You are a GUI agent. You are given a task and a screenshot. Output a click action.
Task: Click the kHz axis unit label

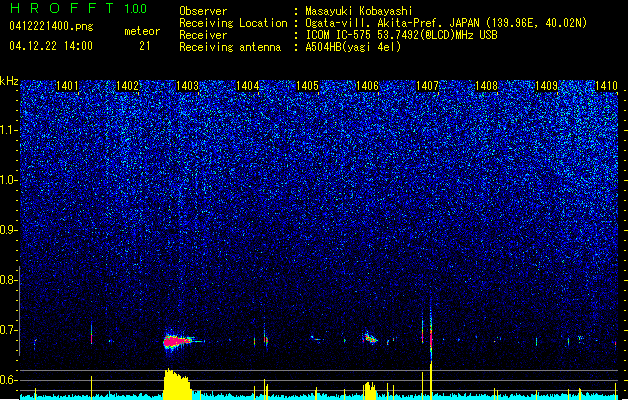pos(9,81)
